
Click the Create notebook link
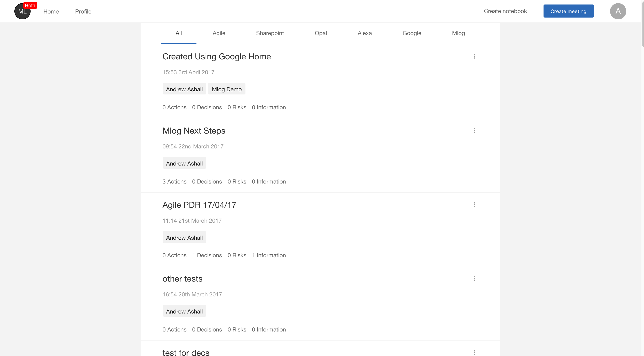(x=505, y=11)
